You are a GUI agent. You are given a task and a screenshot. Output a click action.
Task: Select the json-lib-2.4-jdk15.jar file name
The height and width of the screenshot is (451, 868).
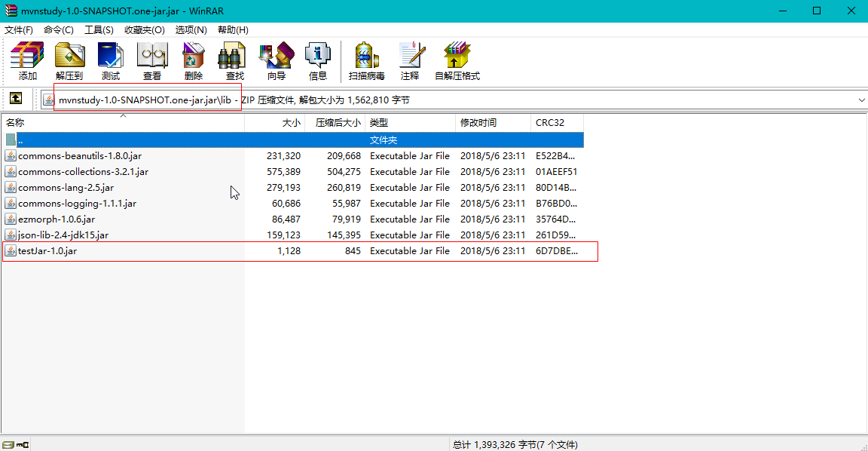(63, 235)
